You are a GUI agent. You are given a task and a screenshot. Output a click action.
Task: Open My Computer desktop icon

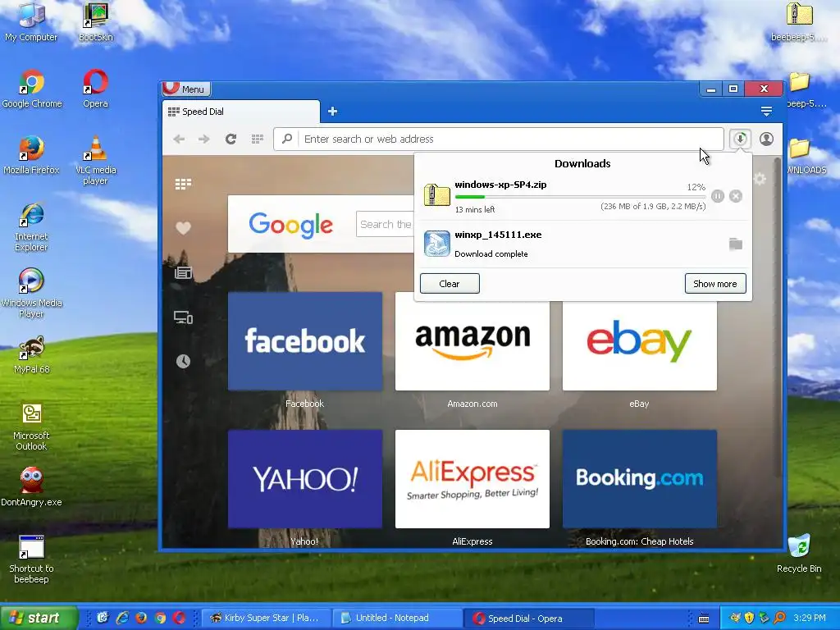coord(31,22)
